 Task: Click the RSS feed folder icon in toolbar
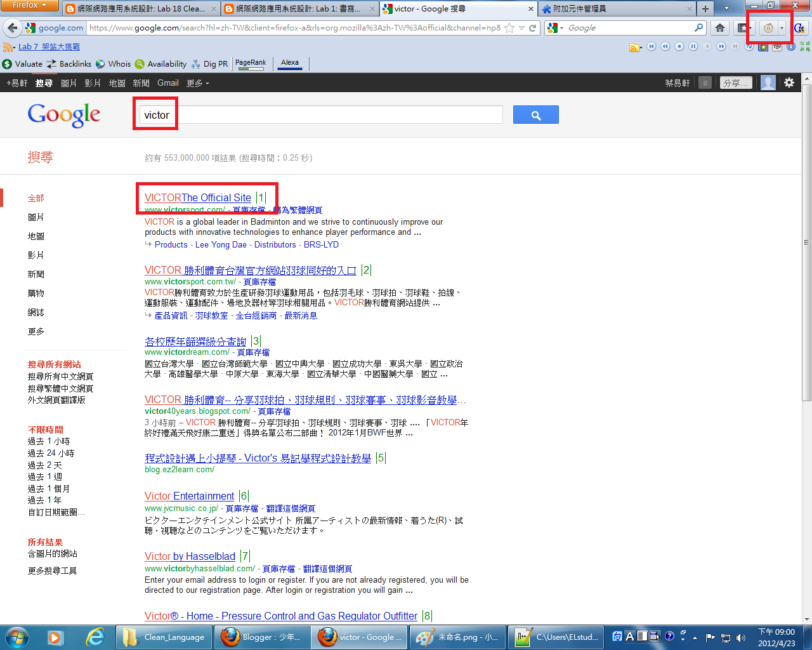635,47
